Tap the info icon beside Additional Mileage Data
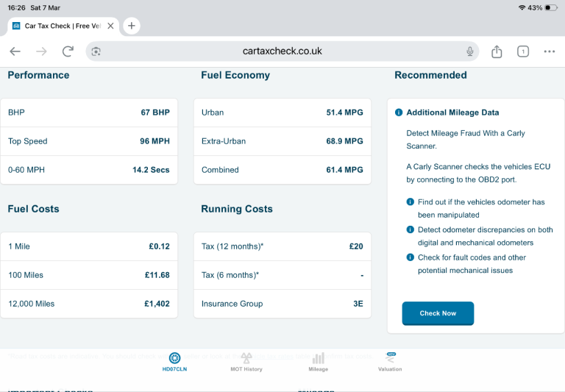 [x=399, y=113]
